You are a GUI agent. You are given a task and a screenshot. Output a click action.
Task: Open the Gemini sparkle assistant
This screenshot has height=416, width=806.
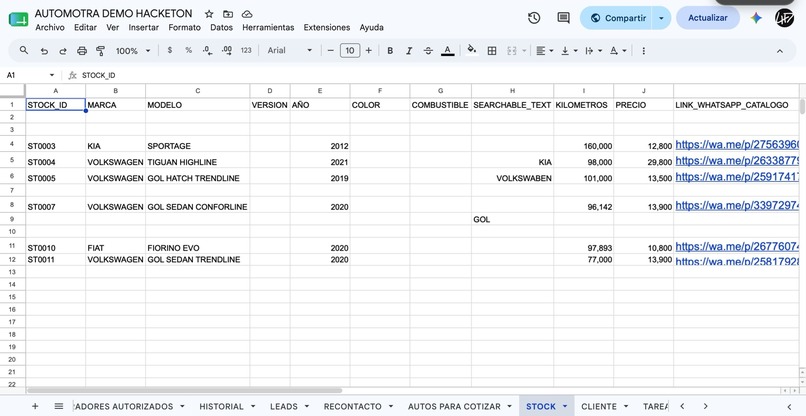[756, 18]
